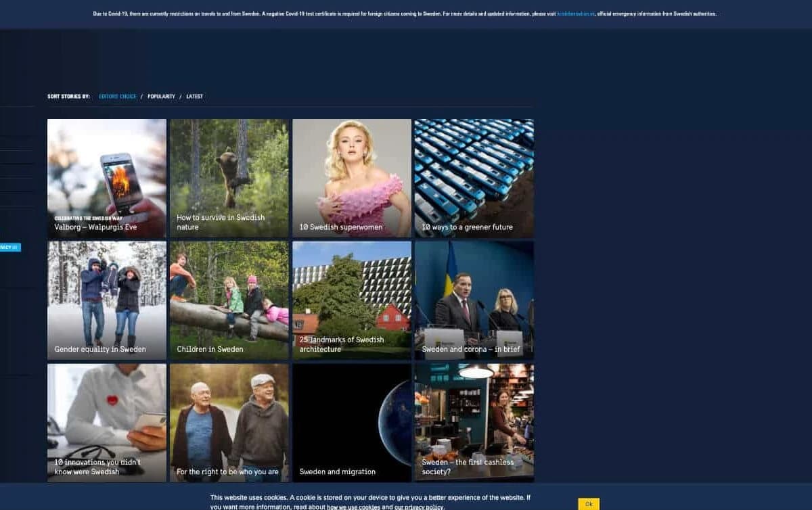This screenshot has height=510, width=812.
Task: Open "25 landmarks of Swedish architecture"
Action: [x=351, y=300]
